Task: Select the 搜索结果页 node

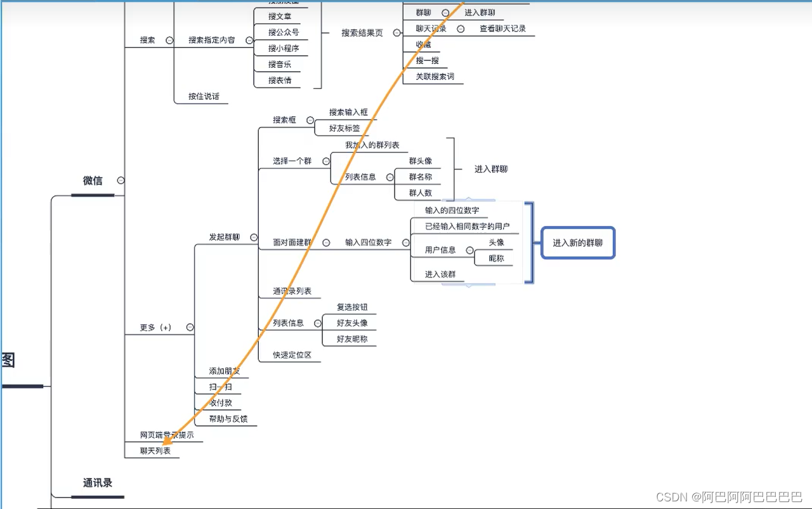Action: 362,33
